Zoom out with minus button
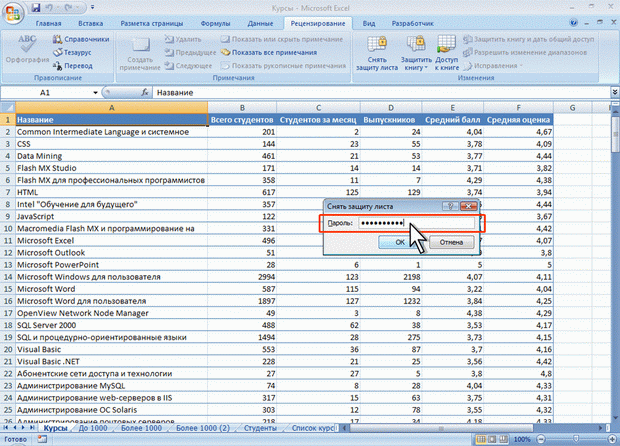This screenshot has width=620, height=446. coord(541,439)
